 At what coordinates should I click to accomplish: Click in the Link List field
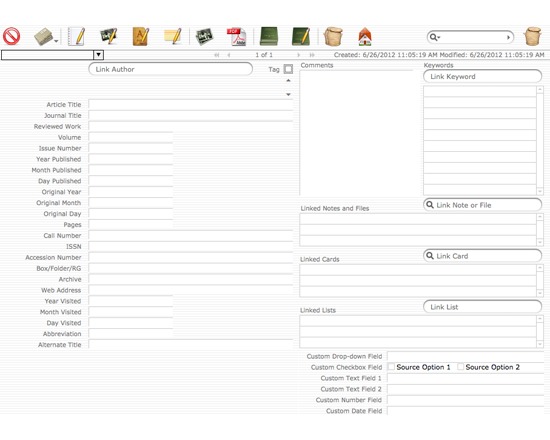click(483, 307)
